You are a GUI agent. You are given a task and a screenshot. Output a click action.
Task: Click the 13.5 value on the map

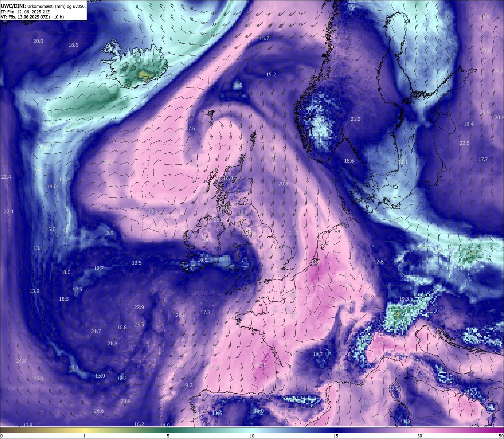(x=137, y=263)
